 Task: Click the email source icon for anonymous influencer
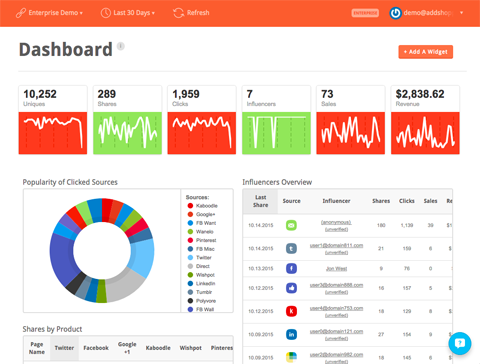(291, 225)
